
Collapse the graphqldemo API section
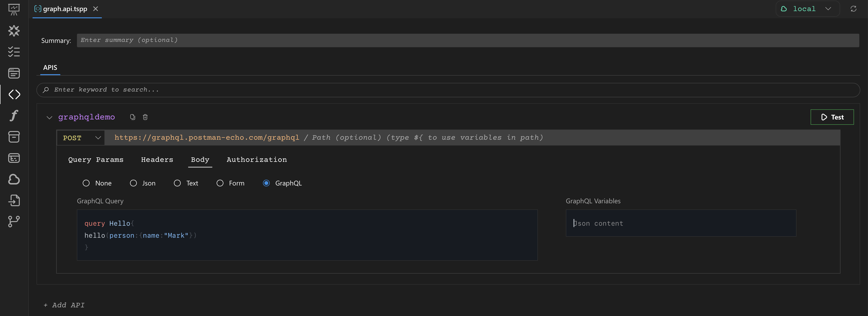coord(49,118)
